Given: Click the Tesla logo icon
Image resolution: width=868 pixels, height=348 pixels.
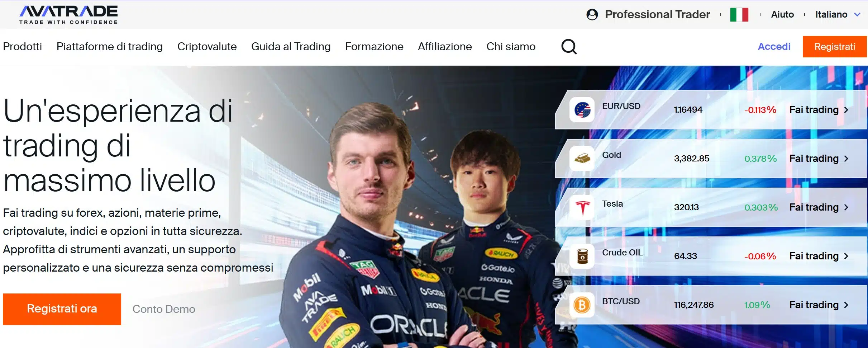Looking at the screenshot, I should pyautogui.click(x=582, y=207).
